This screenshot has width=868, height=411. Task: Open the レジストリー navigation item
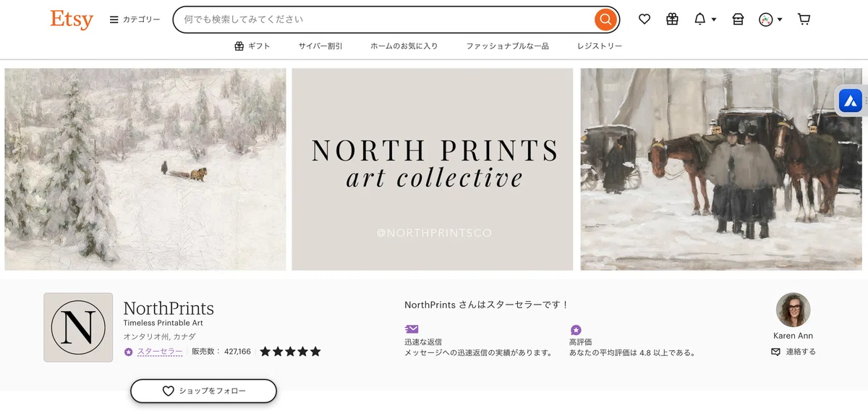[600, 46]
